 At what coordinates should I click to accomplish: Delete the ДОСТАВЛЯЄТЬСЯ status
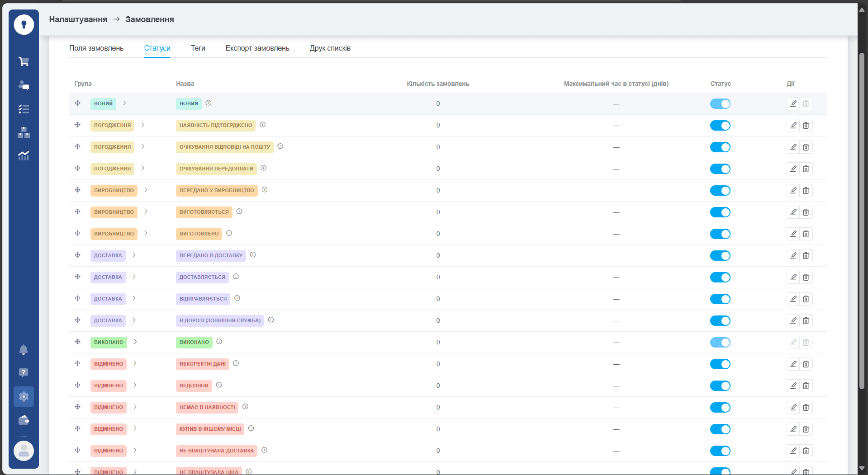pyautogui.click(x=806, y=277)
